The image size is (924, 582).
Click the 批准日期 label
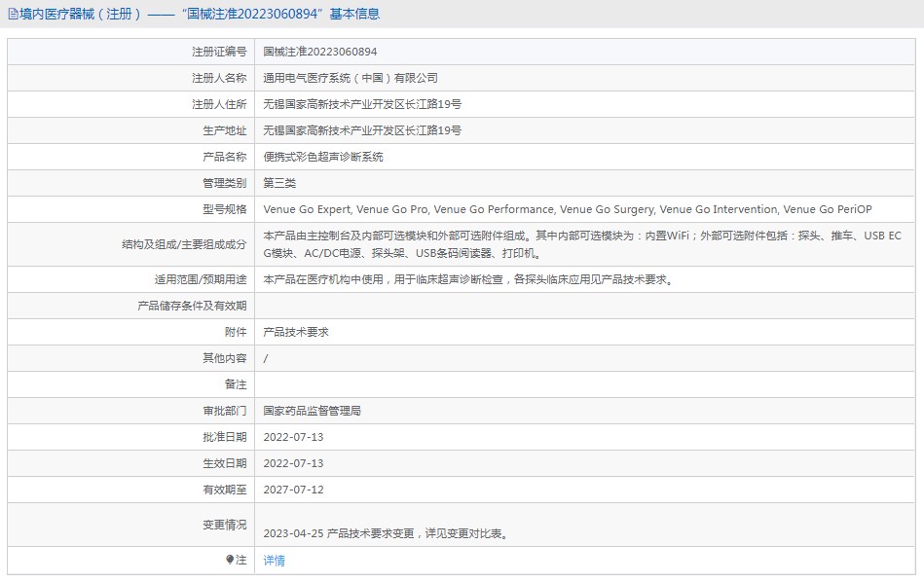pyautogui.click(x=225, y=437)
